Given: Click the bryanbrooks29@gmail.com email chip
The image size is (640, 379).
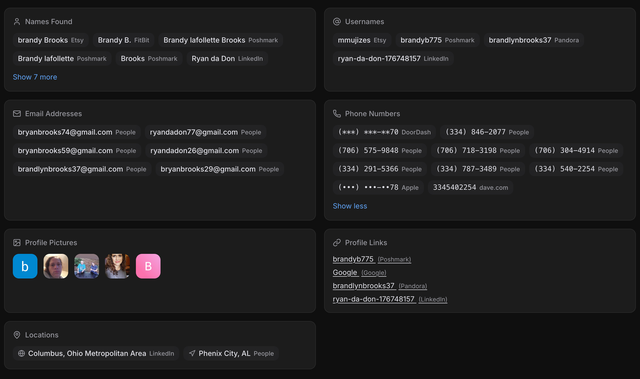Looking at the screenshot, I should [x=220, y=169].
